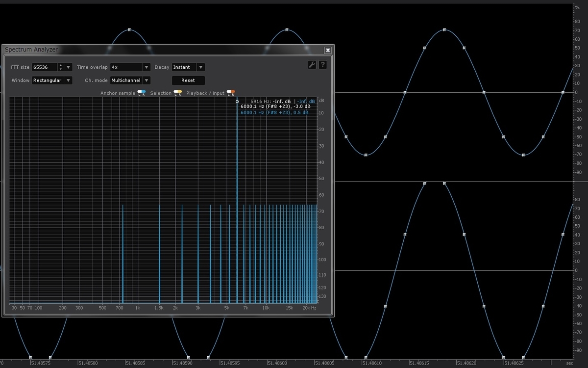Open the Ch. mode Multichannel dropdown
Image resolution: width=588 pixels, height=368 pixels.
point(130,80)
